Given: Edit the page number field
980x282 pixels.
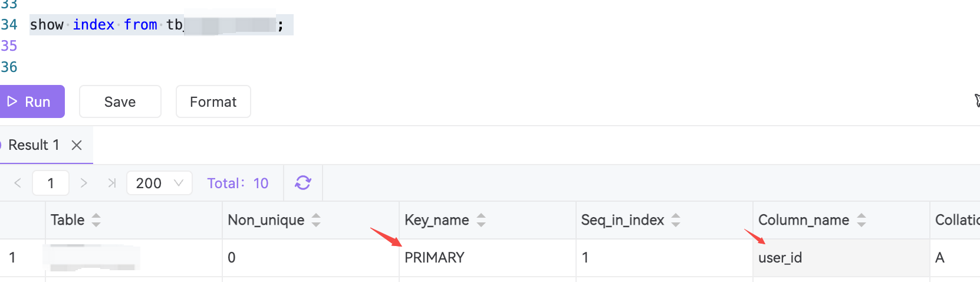Looking at the screenshot, I should tap(51, 183).
